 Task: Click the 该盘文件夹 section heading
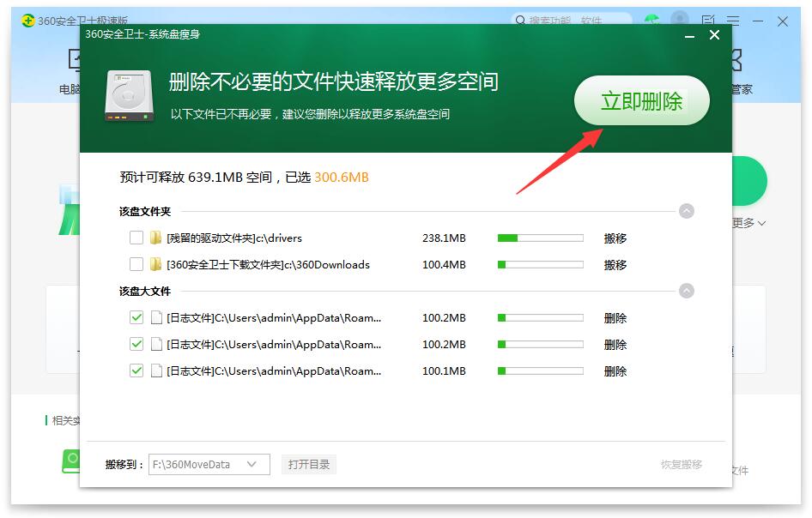pyautogui.click(x=145, y=211)
